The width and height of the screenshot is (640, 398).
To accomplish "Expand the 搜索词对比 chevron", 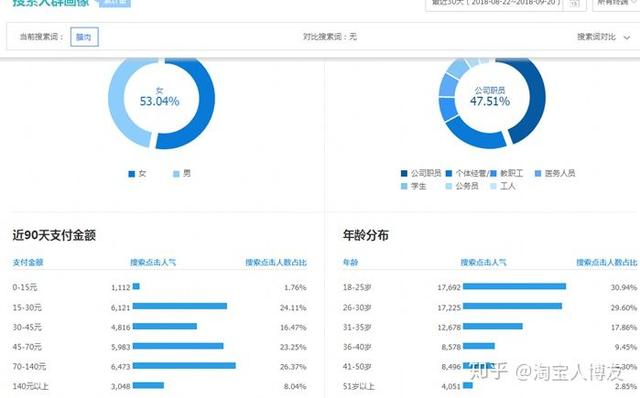I will pyautogui.click(x=627, y=38).
